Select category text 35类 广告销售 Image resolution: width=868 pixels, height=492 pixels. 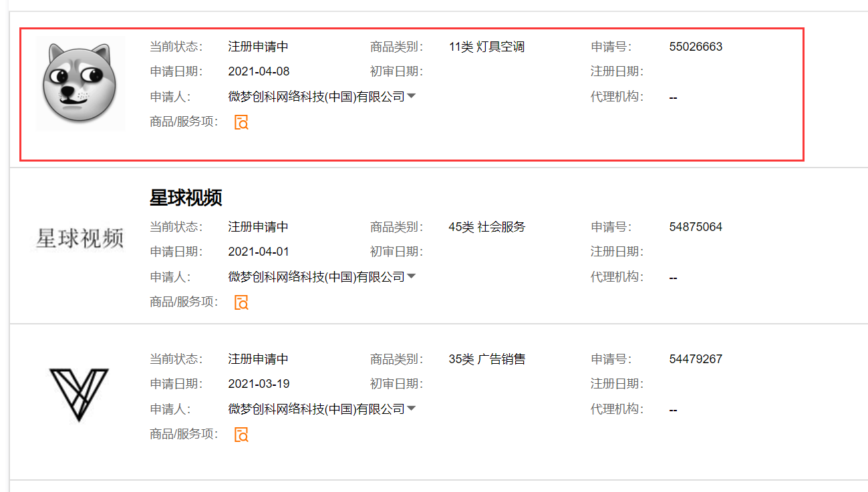pyautogui.click(x=487, y=359)
